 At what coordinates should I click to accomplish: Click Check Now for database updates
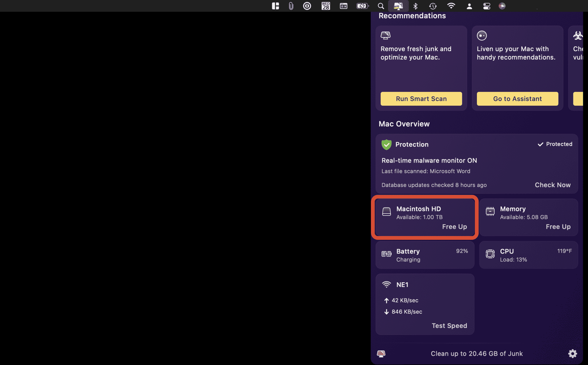(552, 185)
